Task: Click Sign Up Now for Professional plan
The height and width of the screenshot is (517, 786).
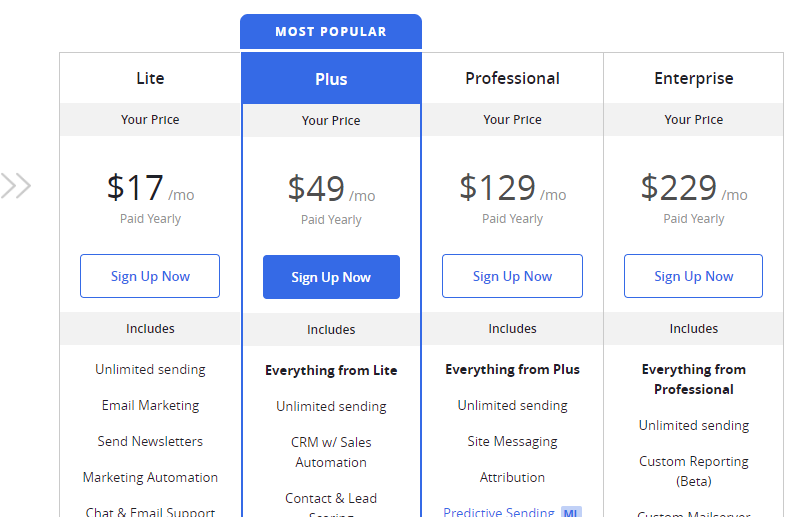Action: [x=512, y=276]
